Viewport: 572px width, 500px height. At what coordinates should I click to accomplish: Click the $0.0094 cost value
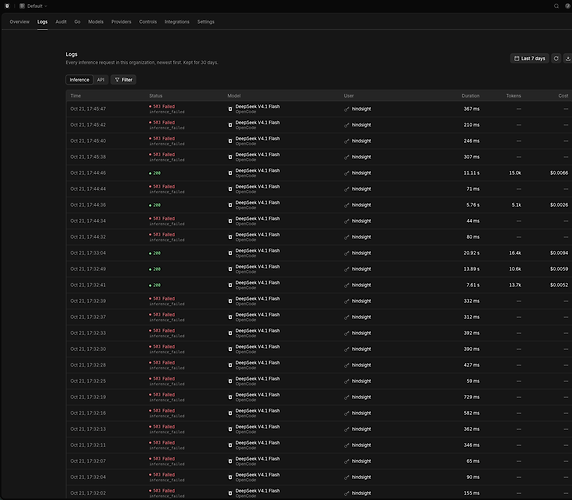coord(559,253)
